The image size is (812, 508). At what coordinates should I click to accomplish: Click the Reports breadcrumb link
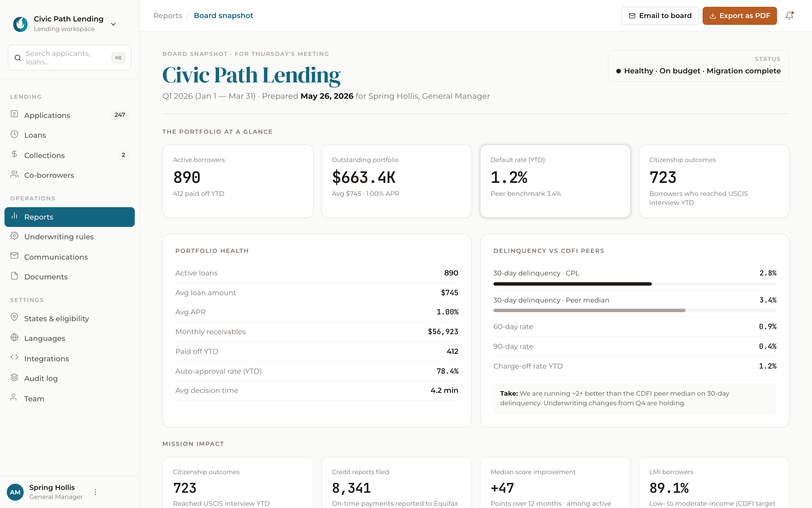pyautogui.click(x=168, y=16)
